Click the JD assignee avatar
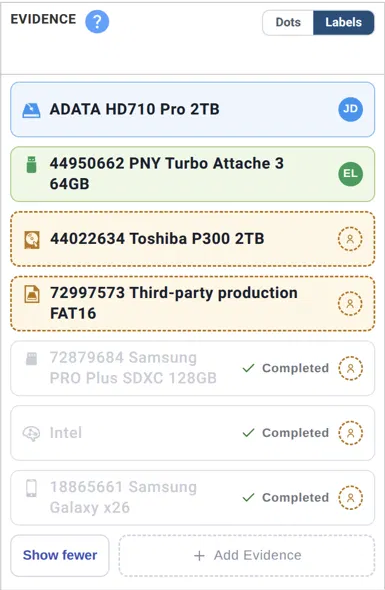The image size is (385, 590). (x=350, y=109)
